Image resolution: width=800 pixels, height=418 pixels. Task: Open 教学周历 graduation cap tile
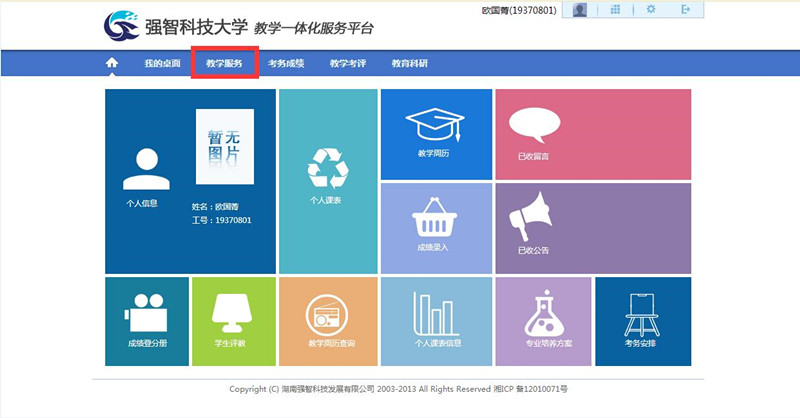pos(436,134)
